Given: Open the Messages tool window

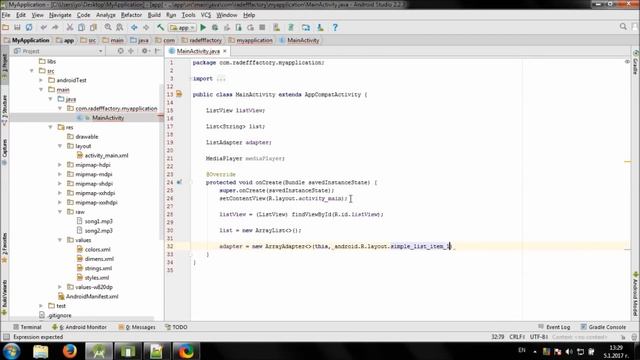Looking at the screenshot, I should [x=137, y=327].
